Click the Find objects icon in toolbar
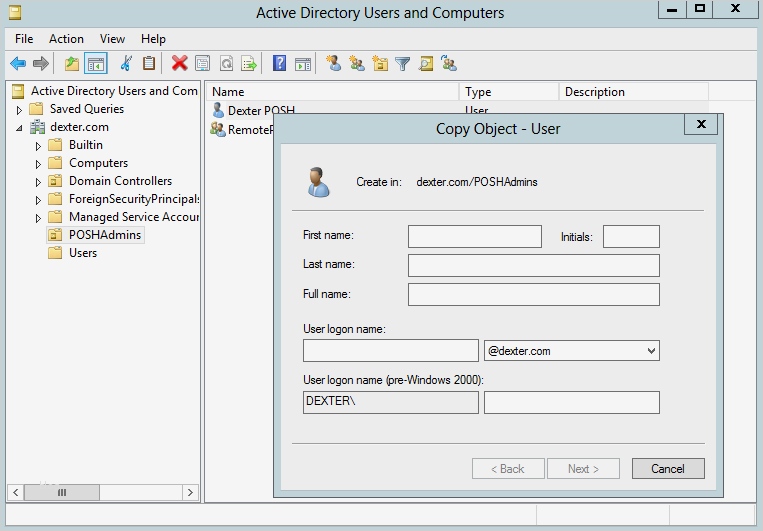 (426, 64)
